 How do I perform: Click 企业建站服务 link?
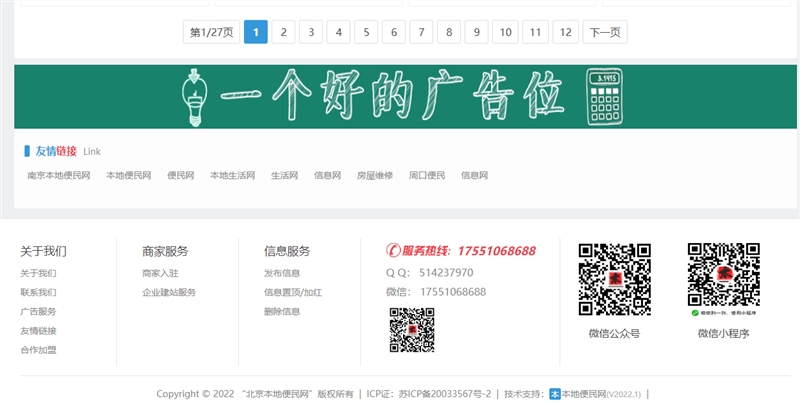coord(169,292)
